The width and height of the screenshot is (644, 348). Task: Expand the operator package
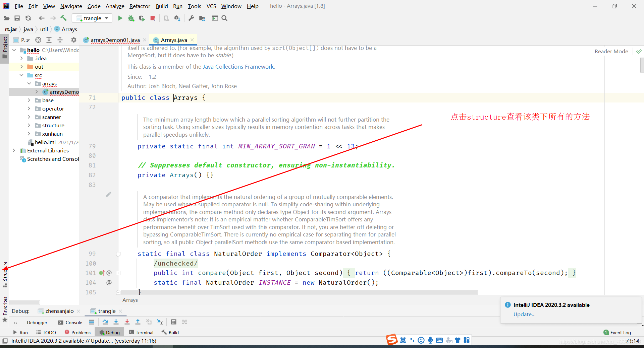(29, 109)
